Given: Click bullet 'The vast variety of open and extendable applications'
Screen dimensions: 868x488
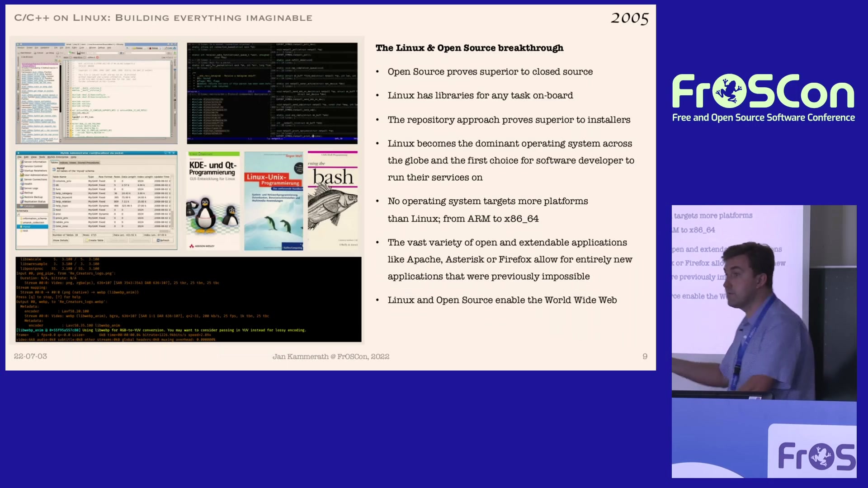Looking at the screenshot, I should [507, 243].
